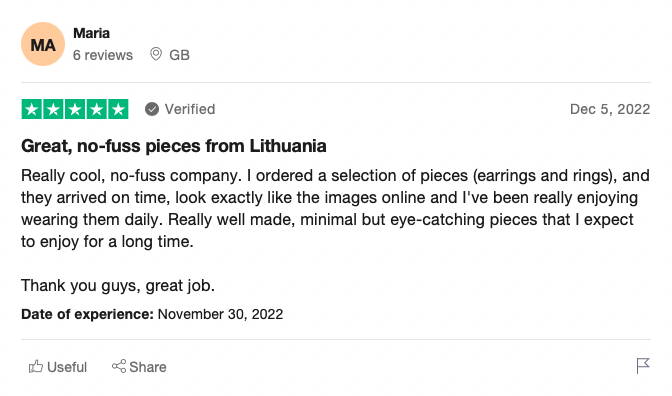Screen dimensions: 672x396
Task: Click the Verified checkmark badge icon
Action: pos(152,109)
